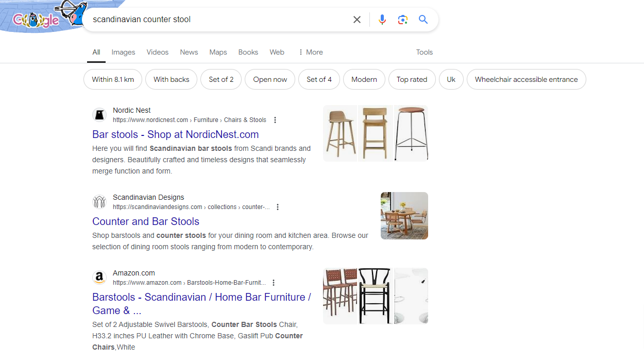This screenshot has height=363, width=644.
Task: Apply the Set of 2 filter chip
Action: click(221, 79)
